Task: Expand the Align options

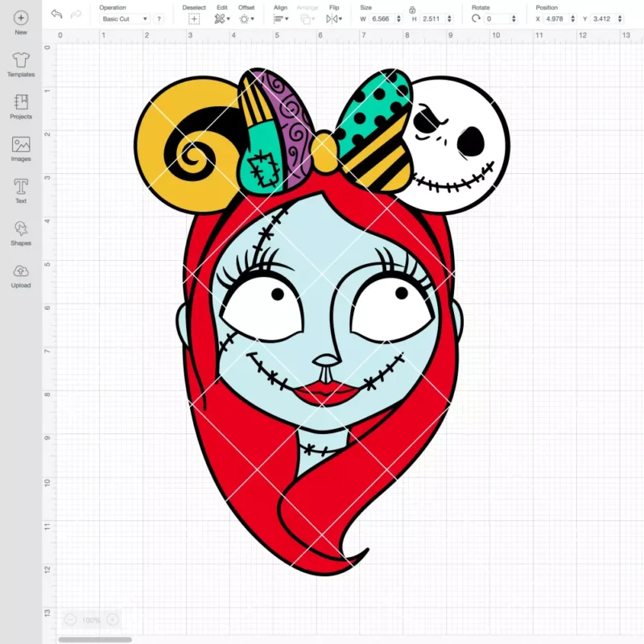Action: [281, 19]
